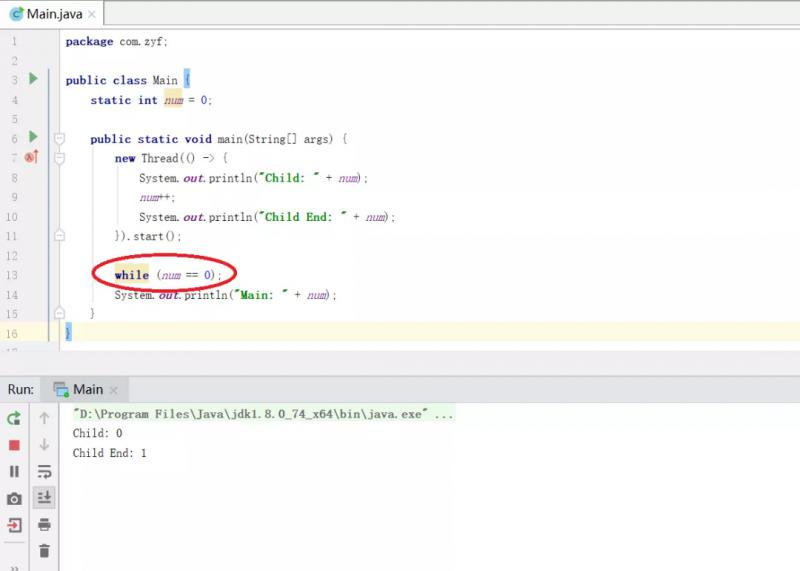Screen dimensions: 800x571
Task: Click 'num++;' statement on line 9
Action: point(157,197)
